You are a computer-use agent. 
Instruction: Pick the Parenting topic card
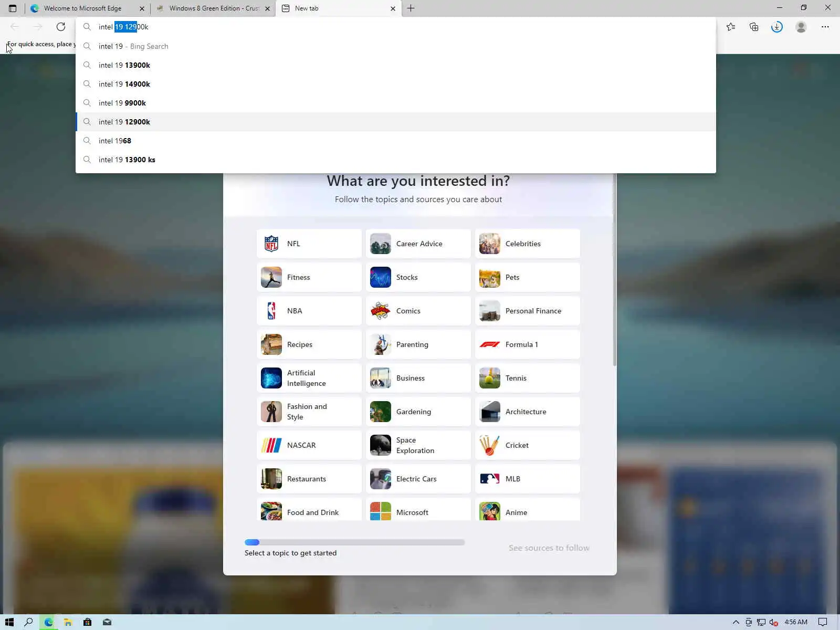point(418,344)
